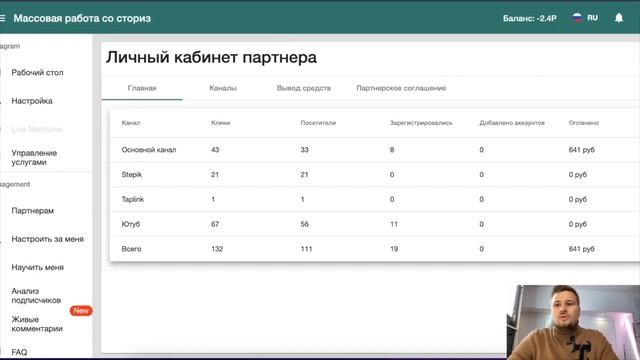Click the Оплачено column header
Viewport: 640px width, 360px height.
coord(584,122)
